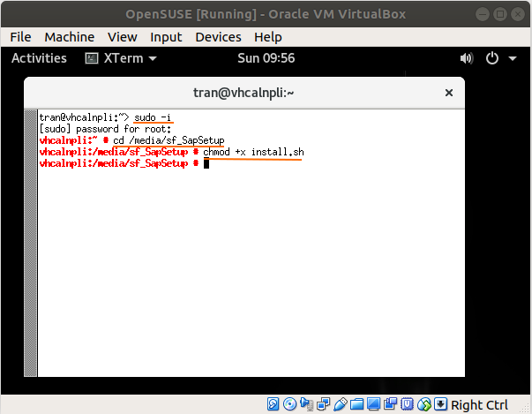This screenshot has width=532, height=414.
Task: Click the OpenSUSE VirtualBox window title bar
Action: click(x=266, y=14)
